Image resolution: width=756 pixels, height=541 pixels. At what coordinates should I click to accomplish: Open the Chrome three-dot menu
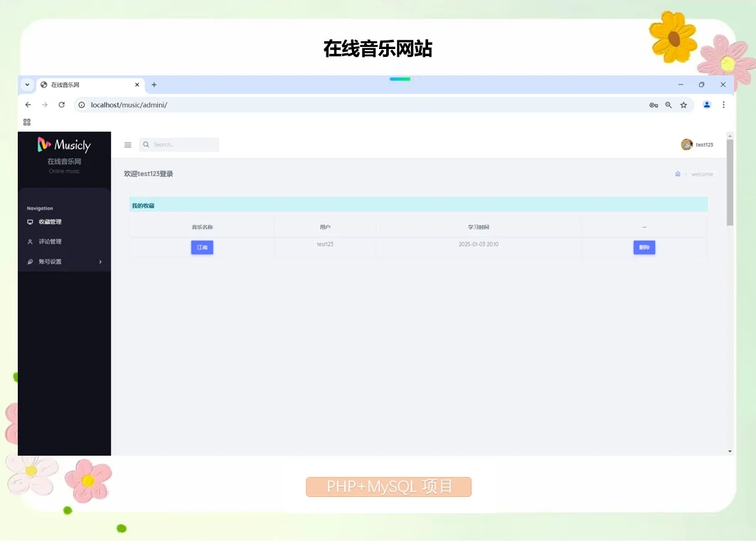pos(723,105)
